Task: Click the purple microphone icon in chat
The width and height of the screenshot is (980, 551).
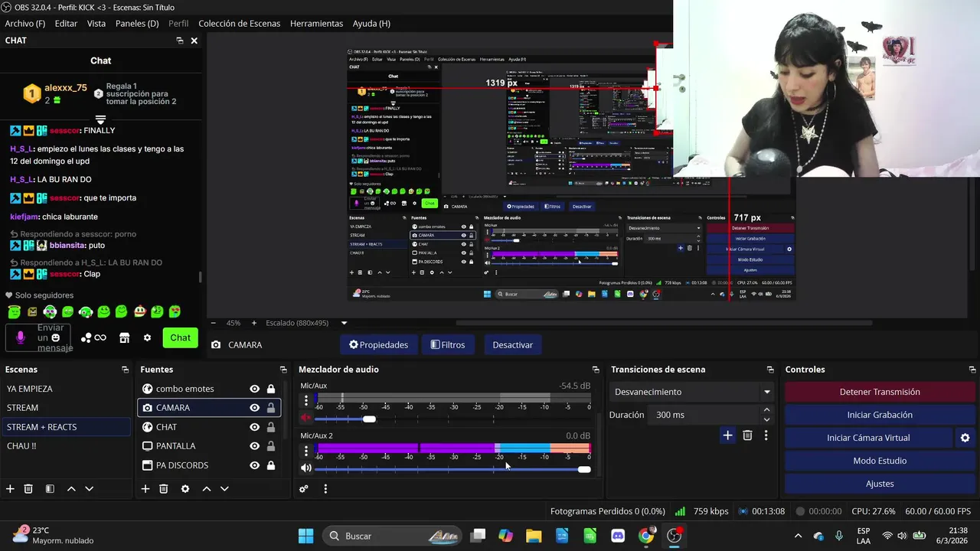Action: (21, 337)
